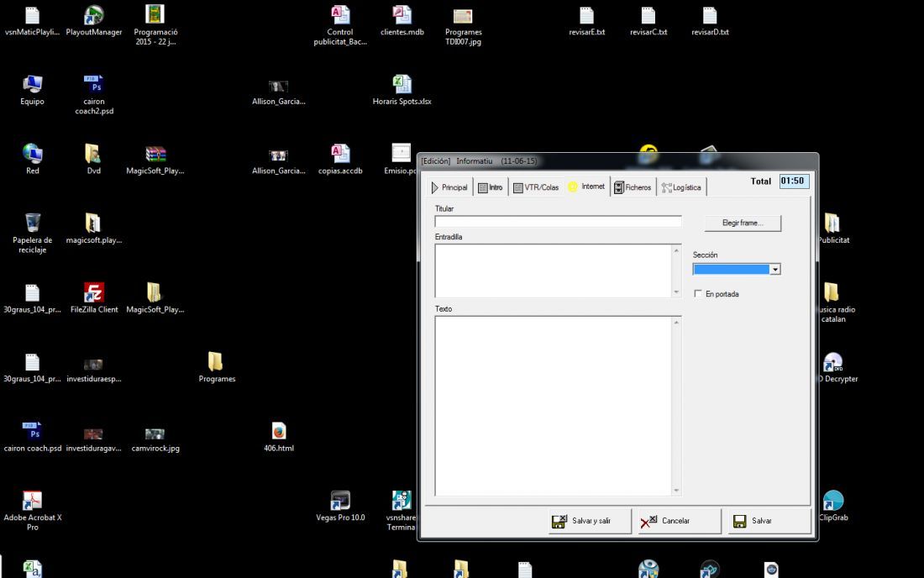Viewport: 924px width, 578px height.
Task: Click the Entradilla scrollbar down arrow
Action: (676, 292)
